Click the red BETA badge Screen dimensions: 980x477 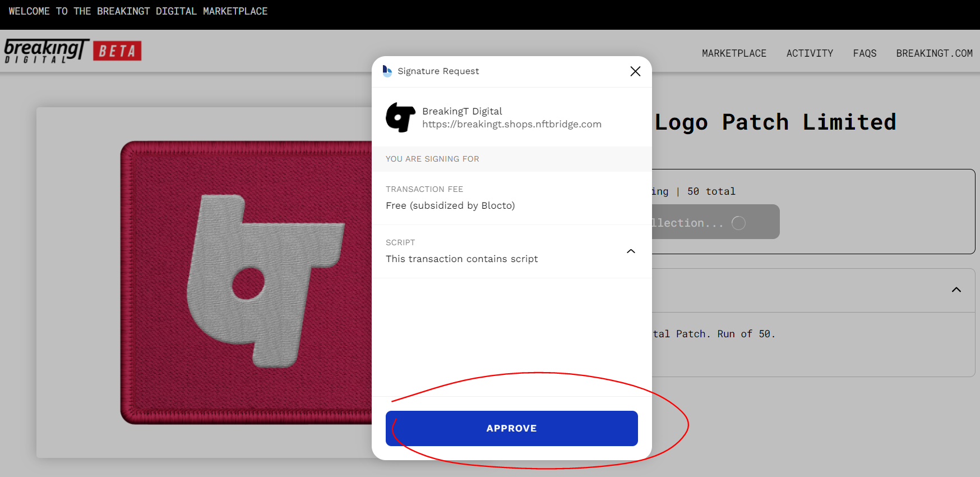click(x=117, y=51)
